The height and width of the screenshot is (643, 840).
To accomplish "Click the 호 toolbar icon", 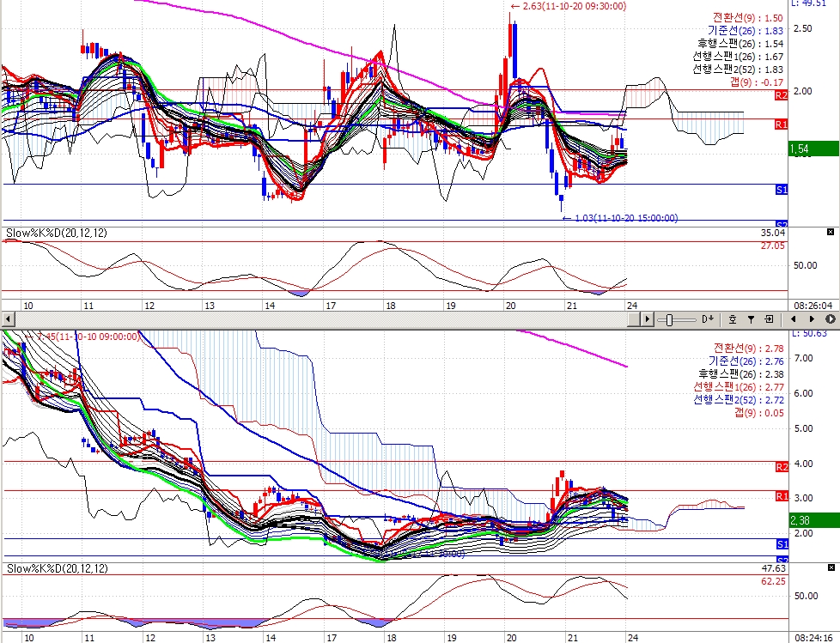I will pyautogui.click(x=733, y=319).
